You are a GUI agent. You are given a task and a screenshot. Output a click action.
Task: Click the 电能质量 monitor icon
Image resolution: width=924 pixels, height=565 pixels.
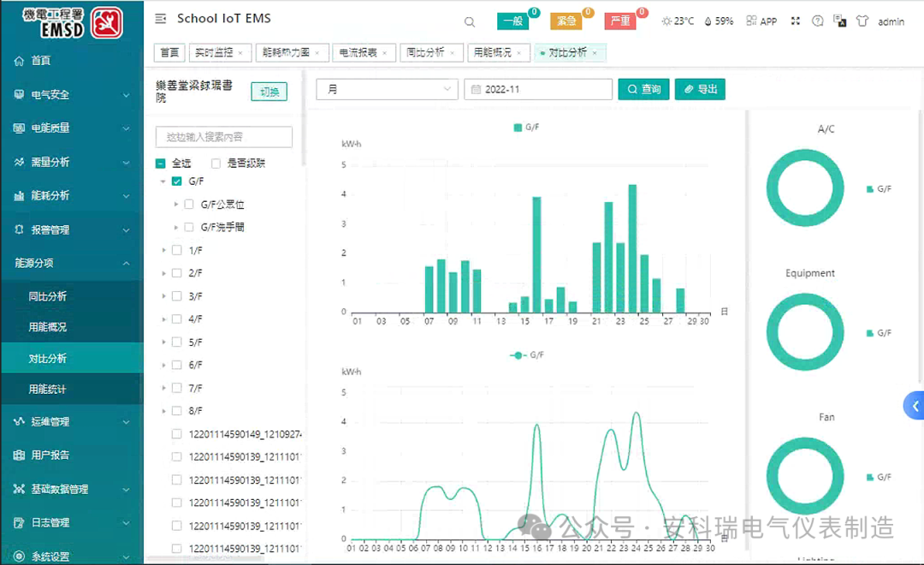coord(19,128)
